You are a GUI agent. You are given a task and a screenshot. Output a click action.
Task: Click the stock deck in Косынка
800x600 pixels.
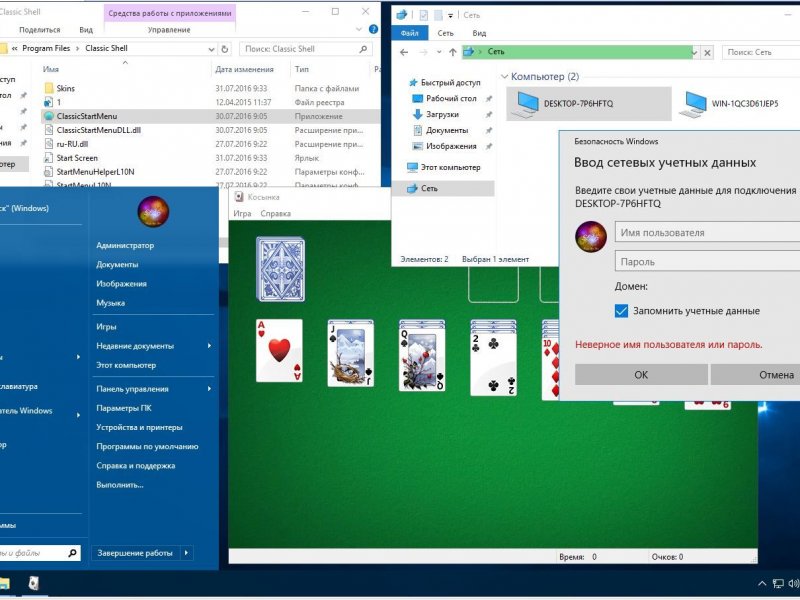280,269
